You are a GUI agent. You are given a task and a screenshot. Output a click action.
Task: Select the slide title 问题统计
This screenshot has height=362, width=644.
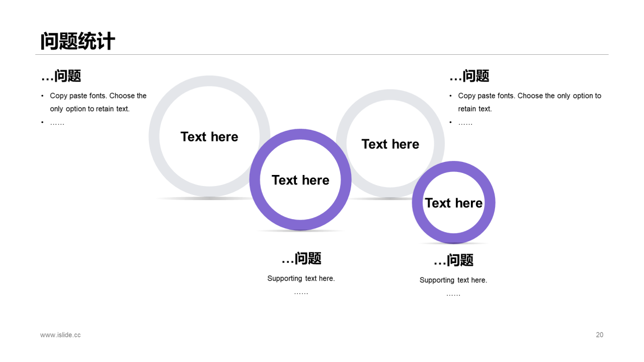[78, 41]
